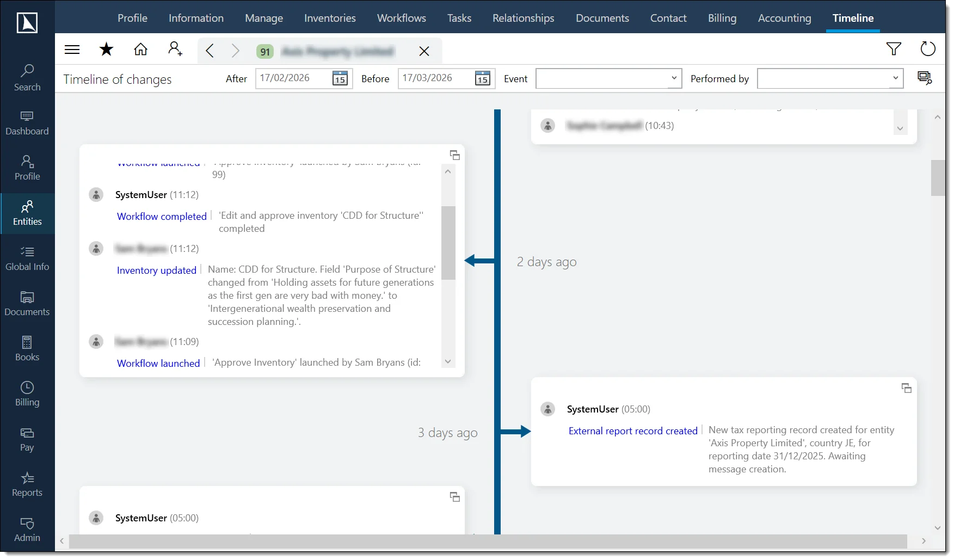
Task: Open Before date calendar picker
Action: (483, 78)
